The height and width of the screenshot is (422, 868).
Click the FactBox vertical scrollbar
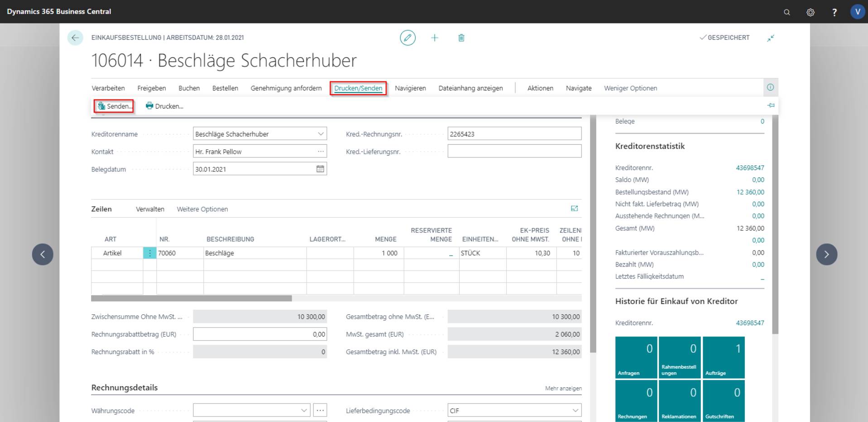click(775, 224)
